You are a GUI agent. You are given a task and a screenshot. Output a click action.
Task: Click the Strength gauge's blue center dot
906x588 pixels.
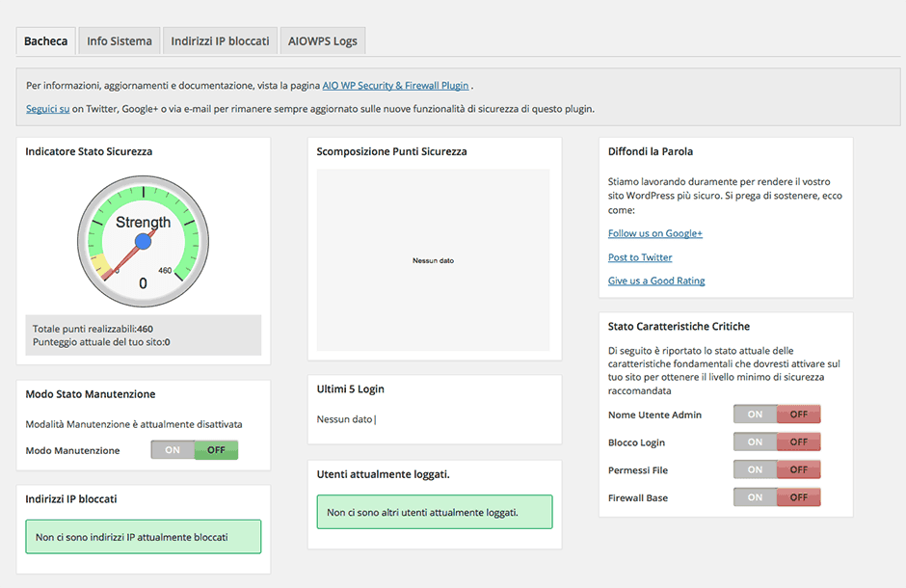point(144,241)
